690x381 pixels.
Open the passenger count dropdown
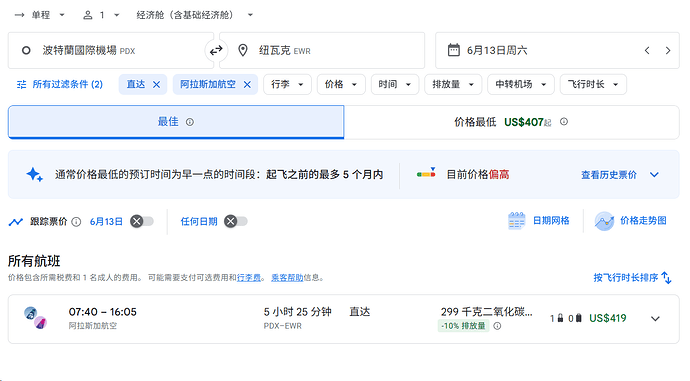102,15
